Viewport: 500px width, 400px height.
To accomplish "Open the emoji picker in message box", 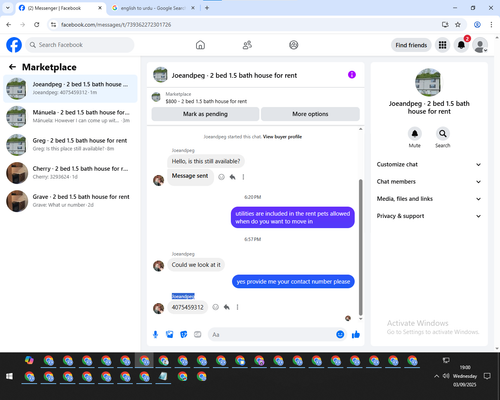I will tap(340, 334).
